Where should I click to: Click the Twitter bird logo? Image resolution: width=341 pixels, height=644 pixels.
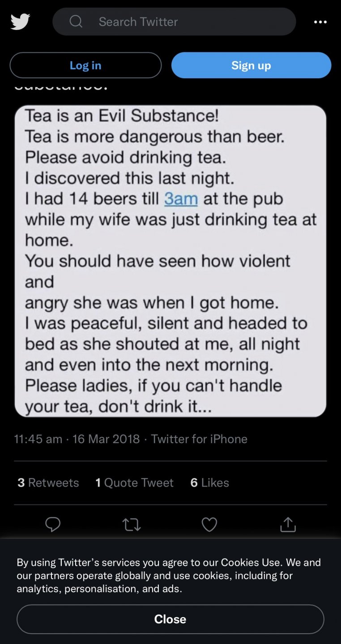[x=20, y=21]
